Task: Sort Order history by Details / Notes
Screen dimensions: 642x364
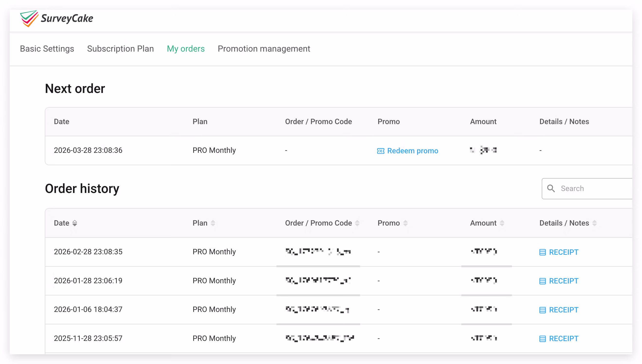Action: [x=594, y=223]
